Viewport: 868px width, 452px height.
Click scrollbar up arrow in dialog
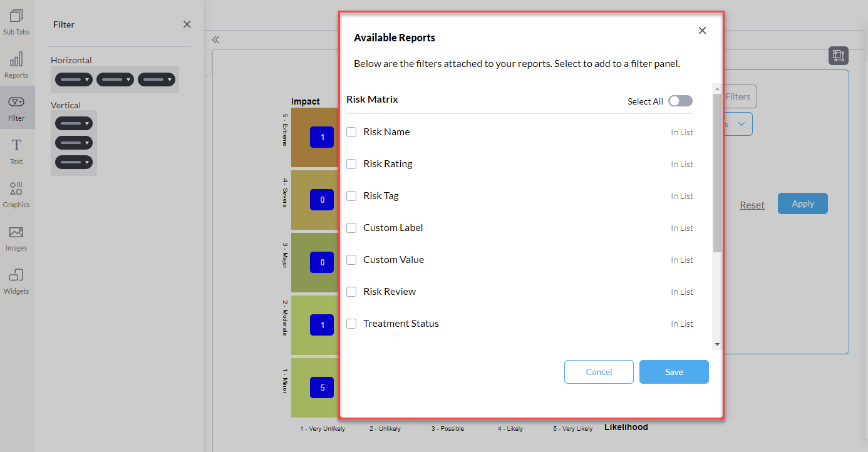coord(717,89)
